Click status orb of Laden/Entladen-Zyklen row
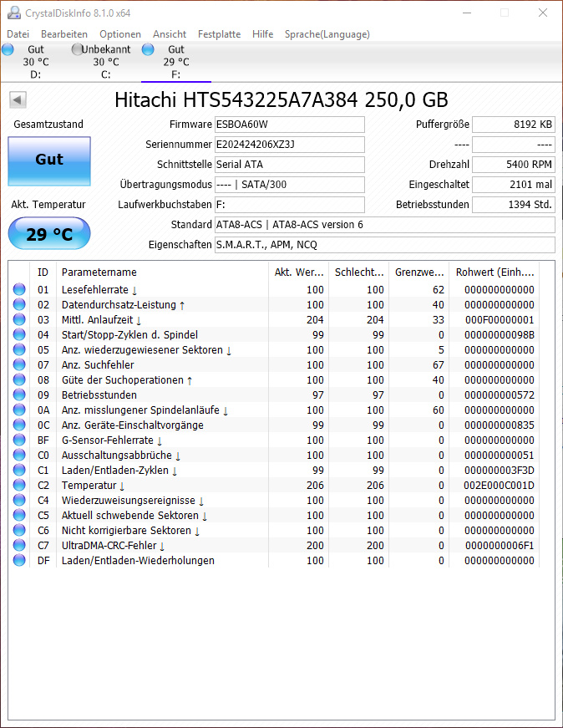The image size is (563, 728). coord(19,470)
